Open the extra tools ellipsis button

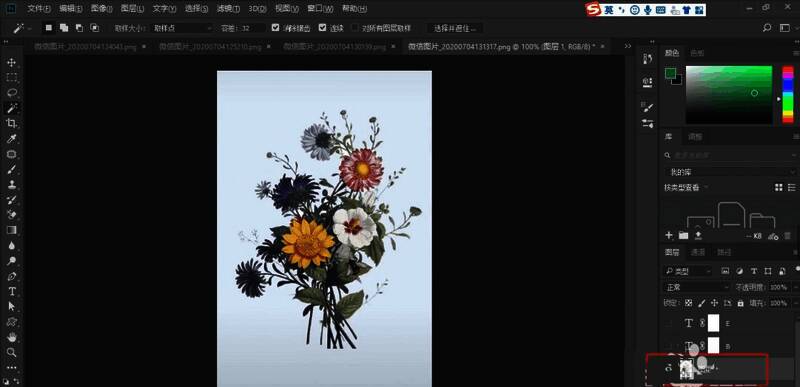[11, 367]
